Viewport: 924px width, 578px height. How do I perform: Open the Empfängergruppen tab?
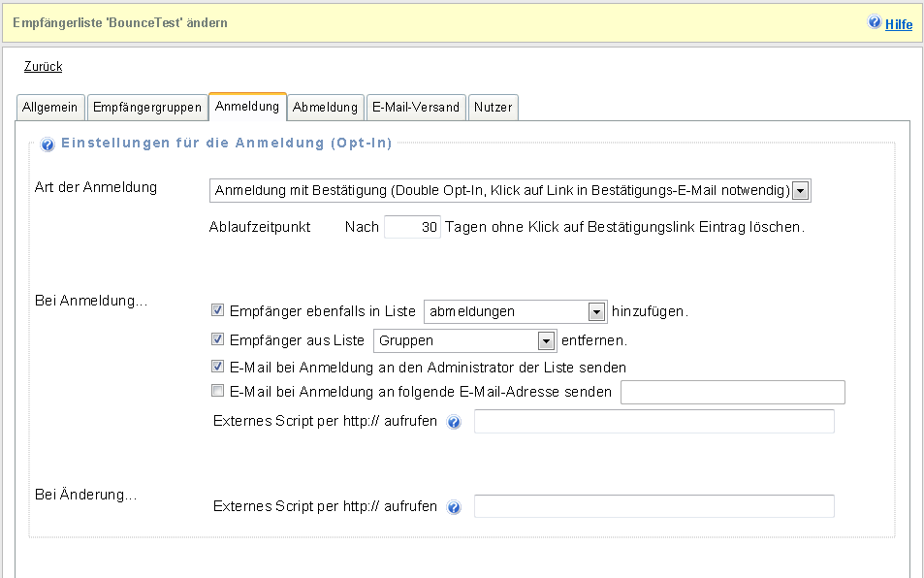tap(147, 108)
